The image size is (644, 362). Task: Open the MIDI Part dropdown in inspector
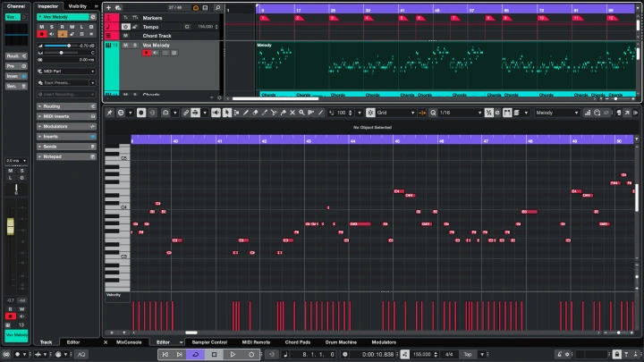coord(66,72)
